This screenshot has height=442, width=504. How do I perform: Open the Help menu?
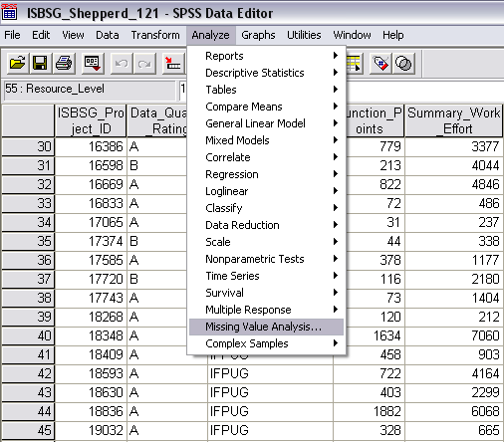coord(393,35)
